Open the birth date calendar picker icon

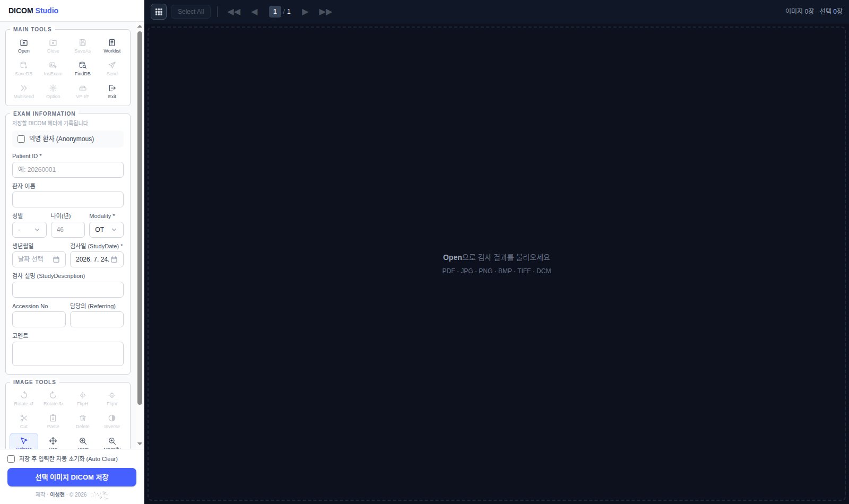(x=56, y=259)
